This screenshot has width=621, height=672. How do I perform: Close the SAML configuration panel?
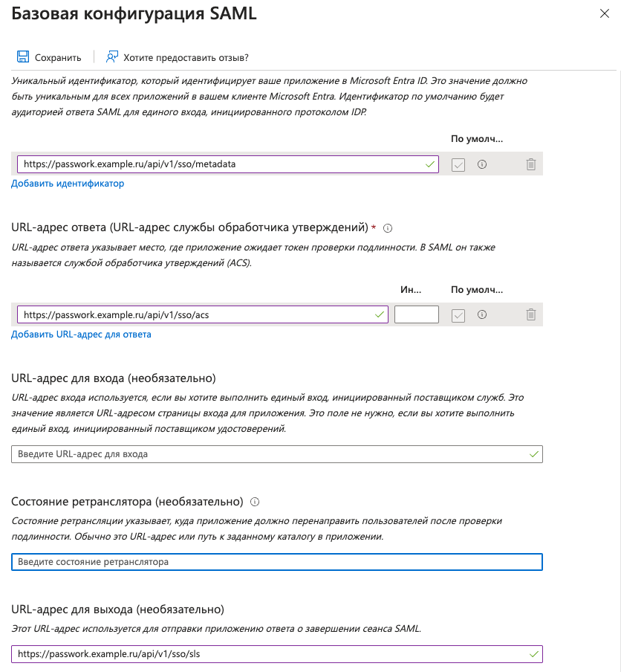tap(603, 13)
